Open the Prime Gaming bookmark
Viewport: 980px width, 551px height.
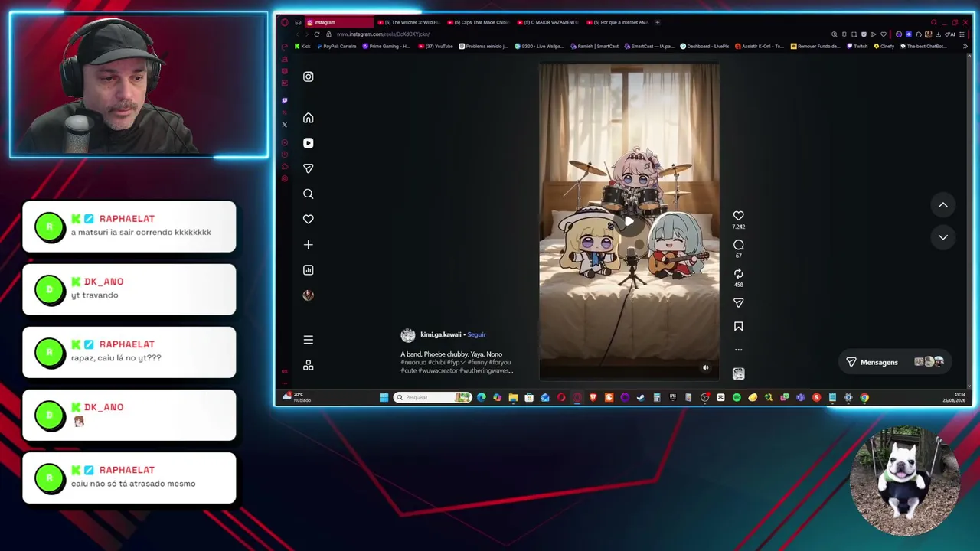point(387,47)
